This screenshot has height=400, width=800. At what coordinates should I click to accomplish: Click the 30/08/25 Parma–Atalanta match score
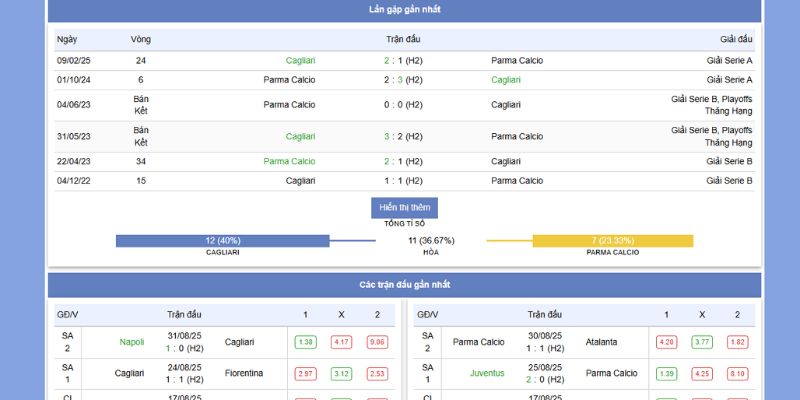tap(545, 348)
